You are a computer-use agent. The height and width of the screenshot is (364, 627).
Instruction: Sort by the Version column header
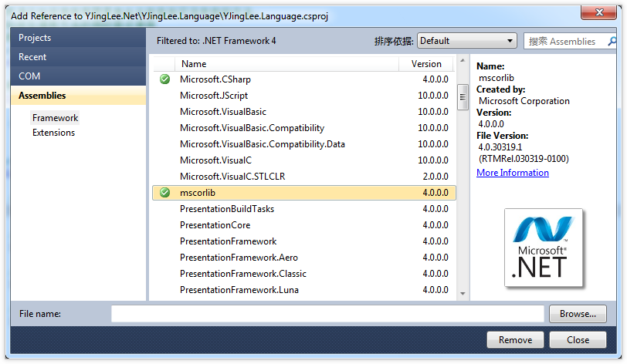point(426,64)
